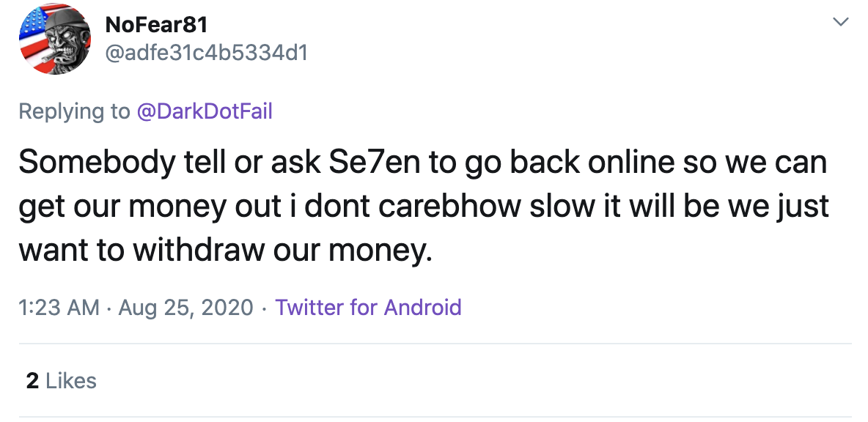The height and width of the screenshot is (422, 868).
Task: Click the "Replying to" label
Action: [x=73, y=111]
